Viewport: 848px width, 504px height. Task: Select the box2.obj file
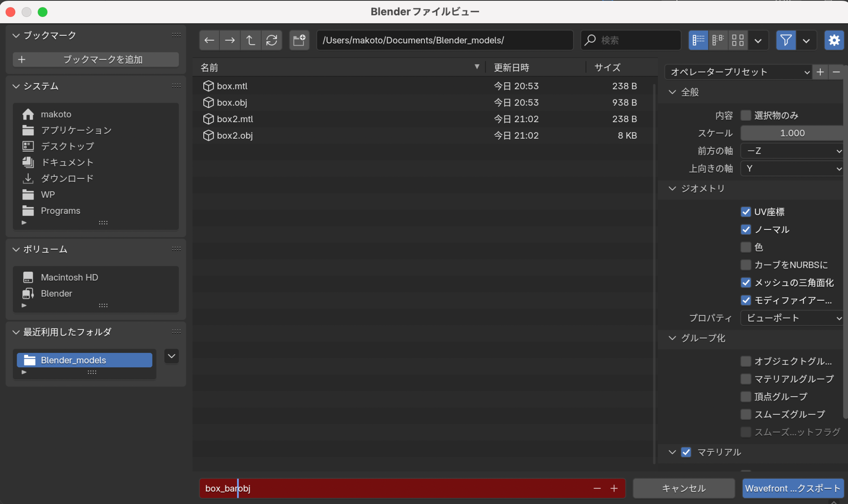pyautogui.click(x=234, y=135)
